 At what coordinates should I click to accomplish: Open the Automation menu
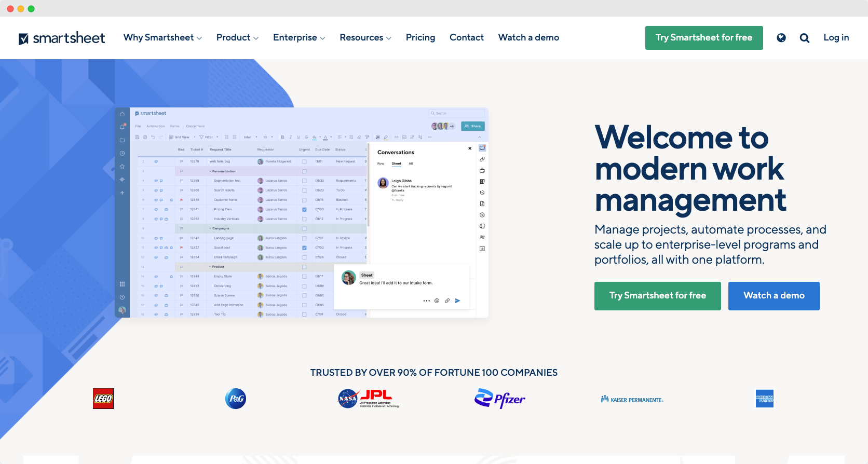(155, 126)
